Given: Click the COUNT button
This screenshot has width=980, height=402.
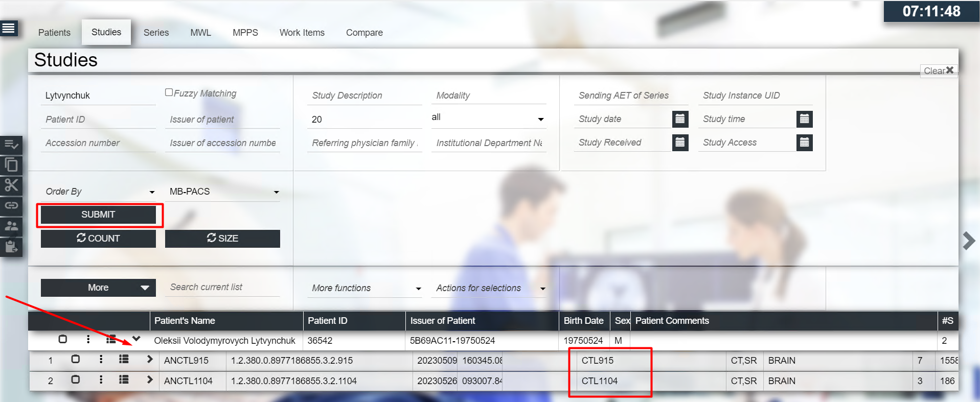Looking at the screenshot, I should 98,239.
